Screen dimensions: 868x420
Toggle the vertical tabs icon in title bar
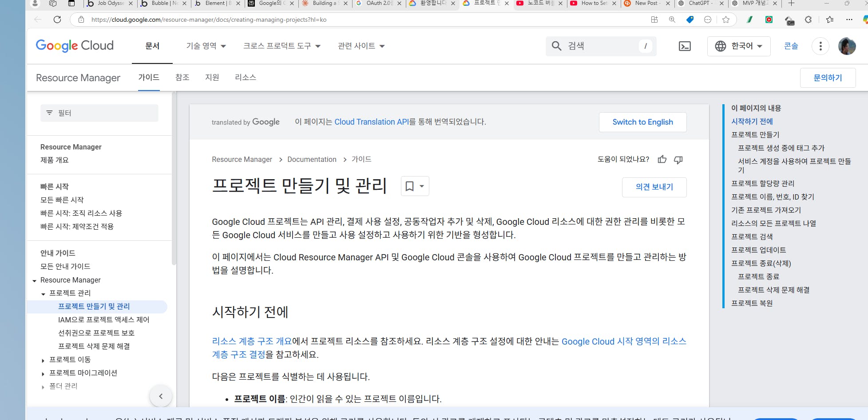[x=71, y=4]
